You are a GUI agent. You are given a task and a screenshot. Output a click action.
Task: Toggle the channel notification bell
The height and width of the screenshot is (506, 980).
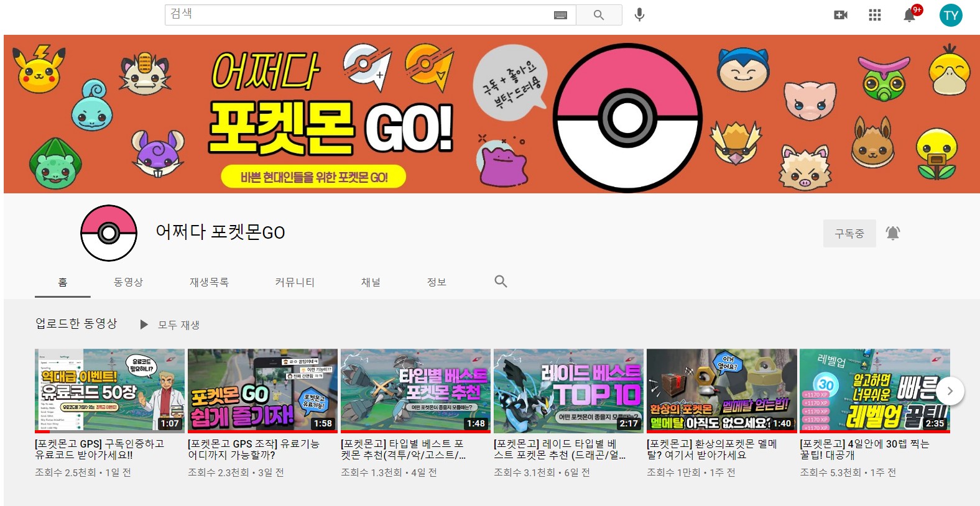coord(893,233)
